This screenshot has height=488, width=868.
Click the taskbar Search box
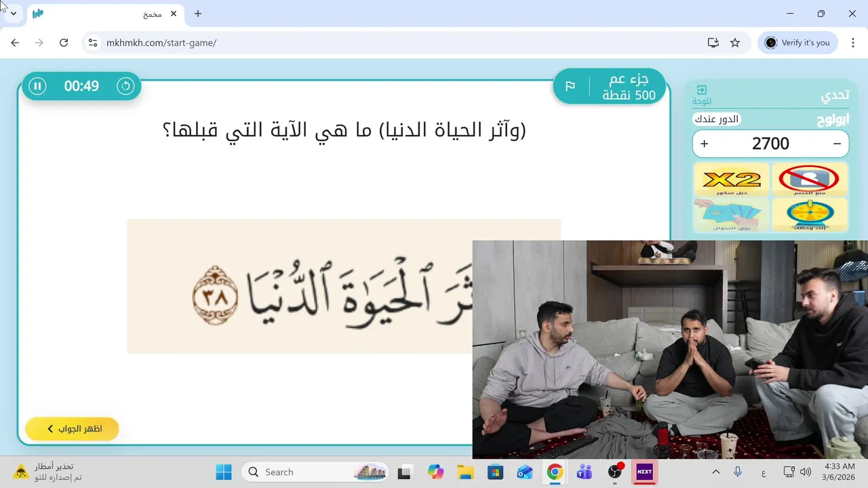tap(315, 472)
